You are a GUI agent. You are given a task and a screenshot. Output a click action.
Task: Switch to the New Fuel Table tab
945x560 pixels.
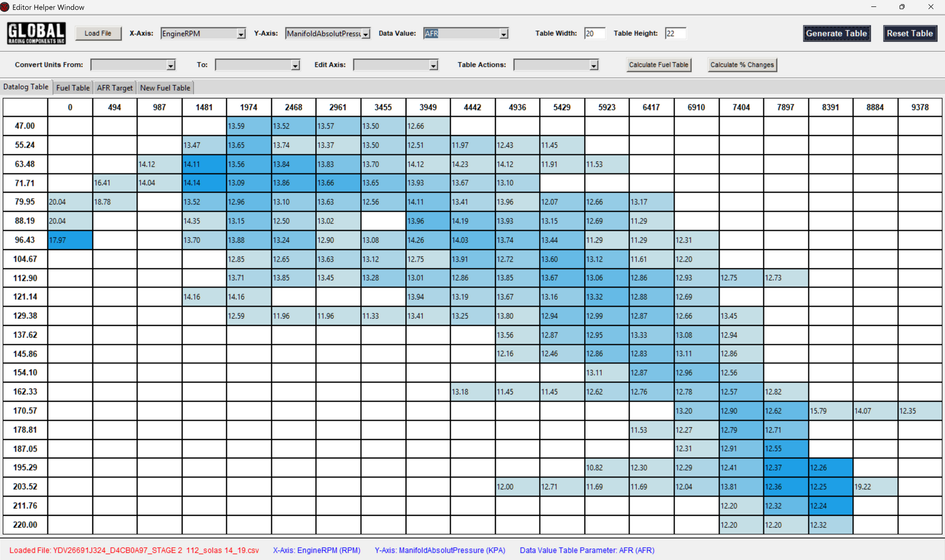click(x=165, y=88)
